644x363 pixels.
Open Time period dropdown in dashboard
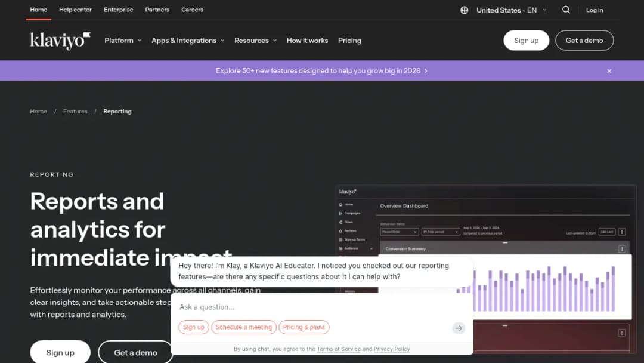(x=440, y=232)
